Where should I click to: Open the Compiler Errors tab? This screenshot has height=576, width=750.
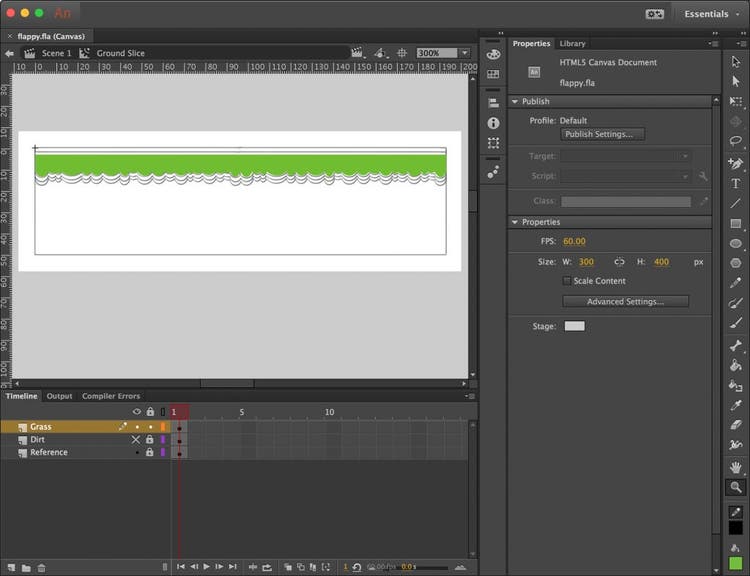point(111,396)
